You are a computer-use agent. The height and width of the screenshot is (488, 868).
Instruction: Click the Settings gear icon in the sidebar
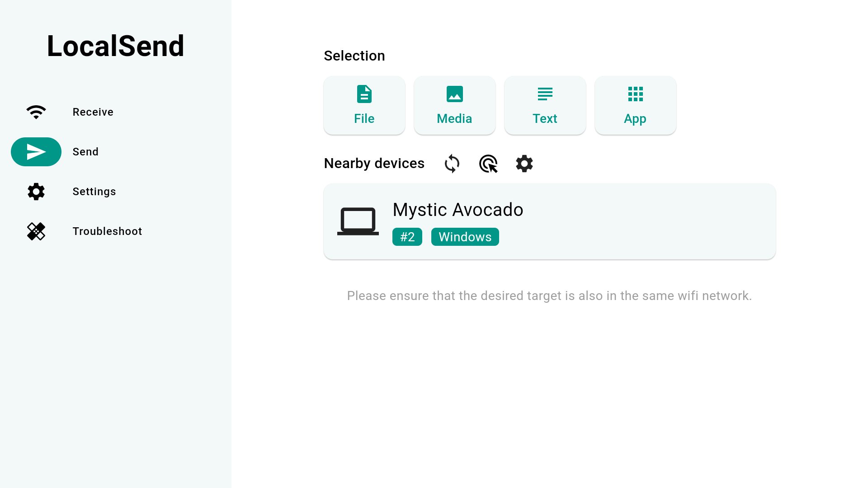(x=36, y=192)
